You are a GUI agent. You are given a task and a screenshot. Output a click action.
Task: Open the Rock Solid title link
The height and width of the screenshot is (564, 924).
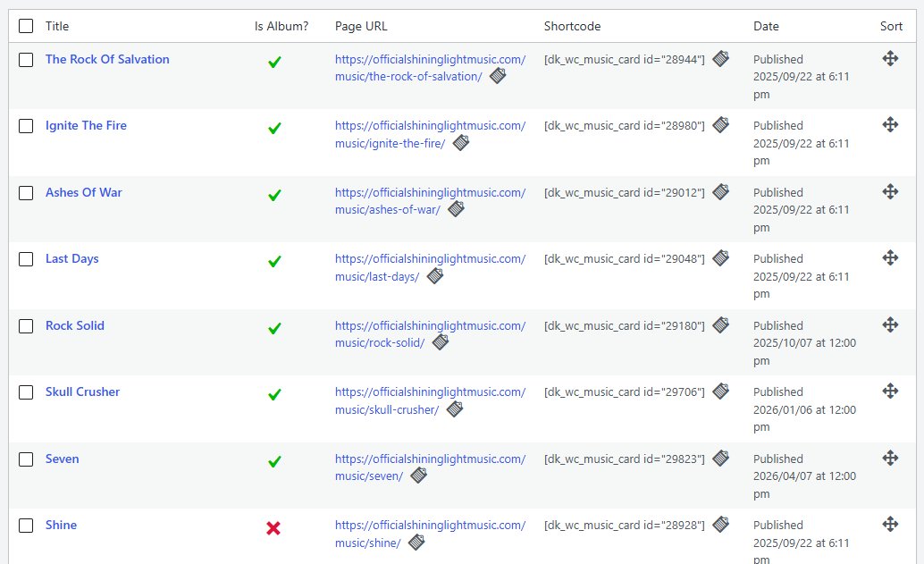(75, 326)
